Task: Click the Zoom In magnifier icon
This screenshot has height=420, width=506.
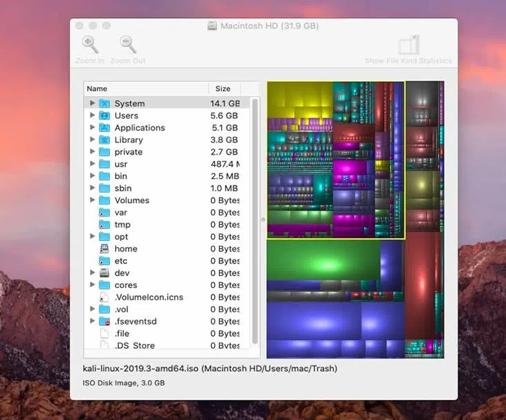Action: (x=90, y=44)
